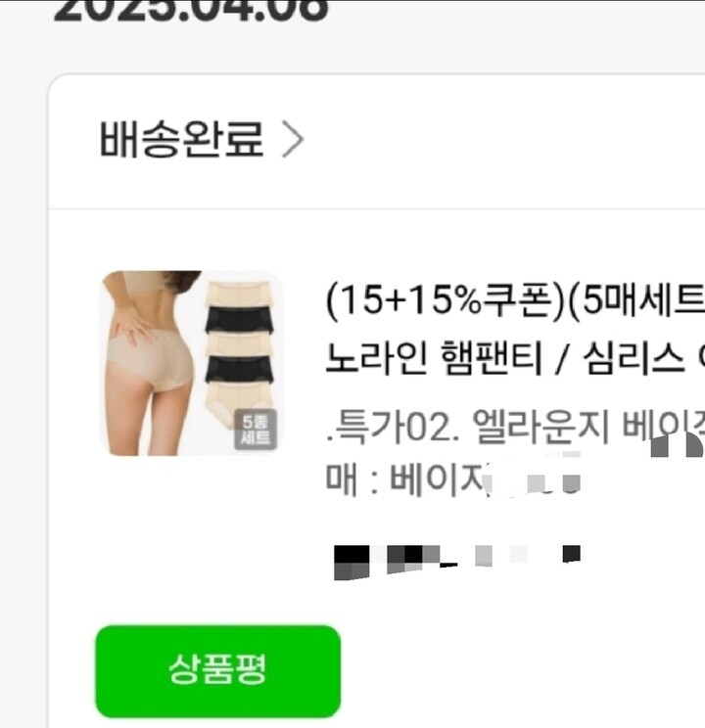Click the gray quote marks beside option text
705x728 pixels.
(678, 446)
